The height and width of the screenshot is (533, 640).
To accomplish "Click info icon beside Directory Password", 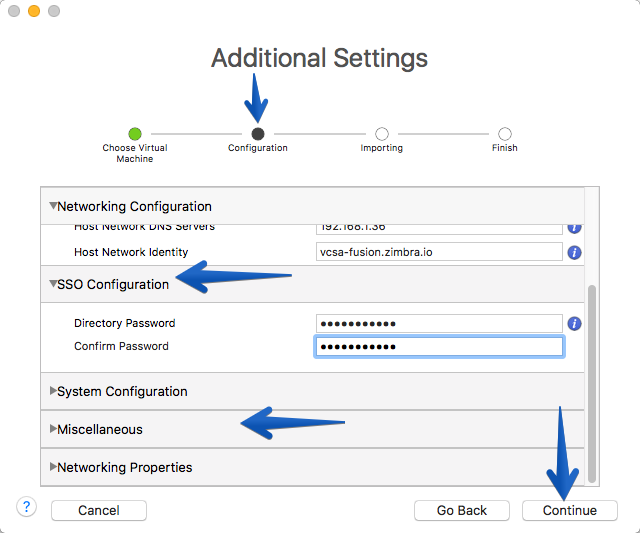I will (x=574, y=324).
